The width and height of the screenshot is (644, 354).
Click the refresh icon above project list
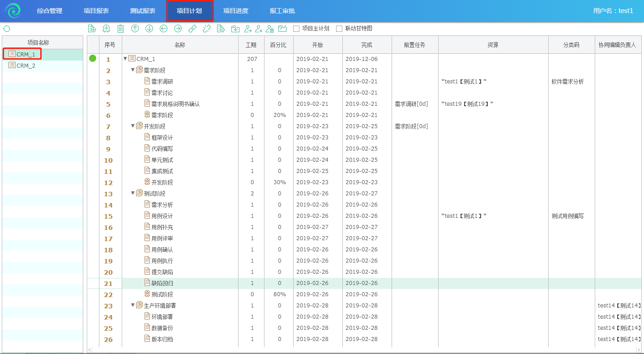7,29
